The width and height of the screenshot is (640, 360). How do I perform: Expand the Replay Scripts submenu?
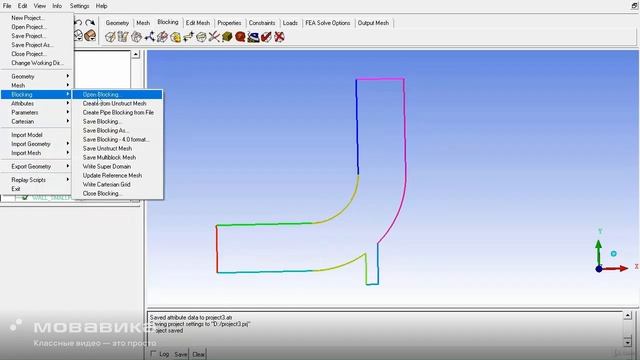[x=37, y=180]
